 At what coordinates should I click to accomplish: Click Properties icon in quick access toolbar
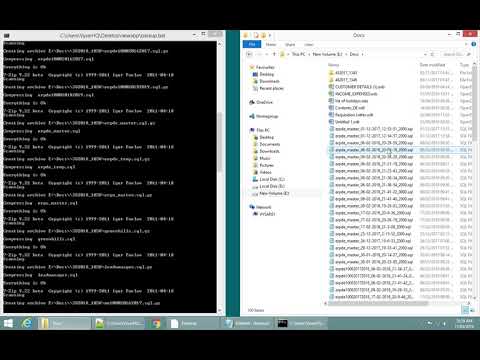pos(256,35)
